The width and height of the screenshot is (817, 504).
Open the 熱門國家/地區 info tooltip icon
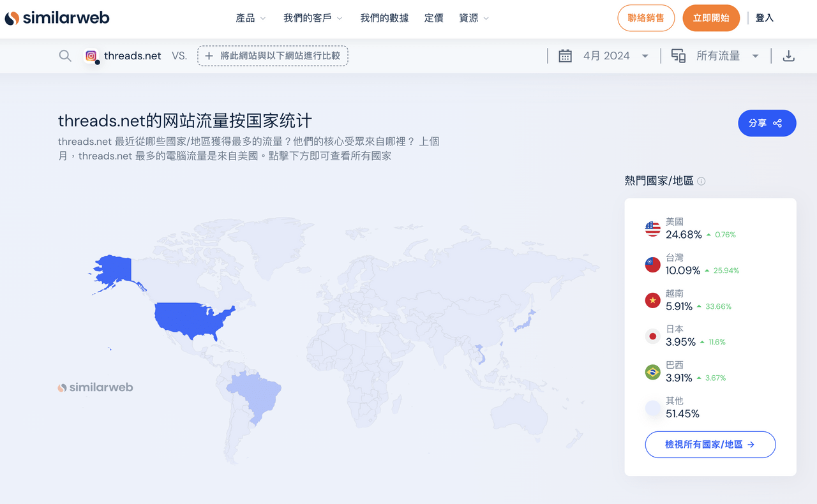(x=701, y=181)
